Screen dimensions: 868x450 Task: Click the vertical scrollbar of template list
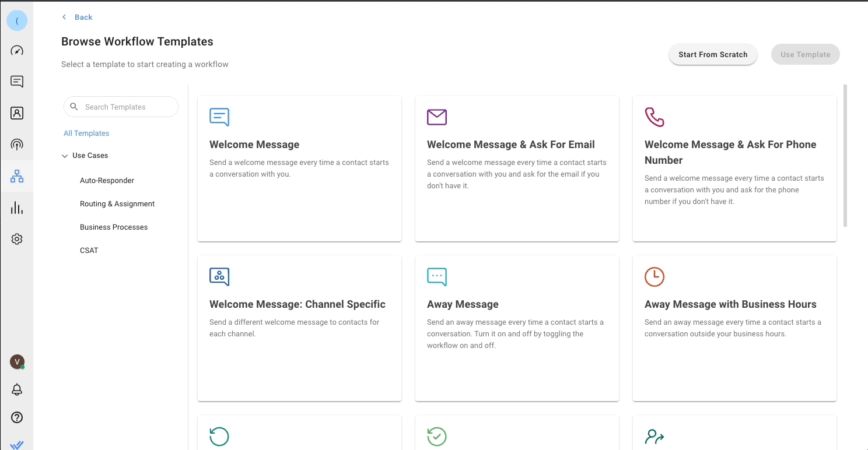(845, 156)
